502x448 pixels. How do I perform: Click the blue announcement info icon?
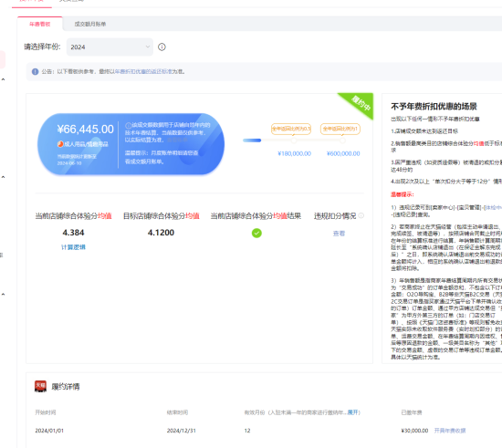(x=36, y=72)
